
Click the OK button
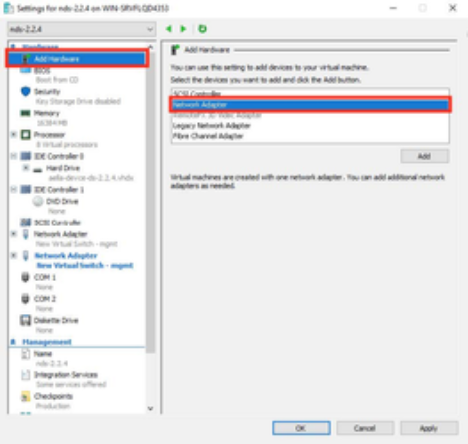coord(301,428)
